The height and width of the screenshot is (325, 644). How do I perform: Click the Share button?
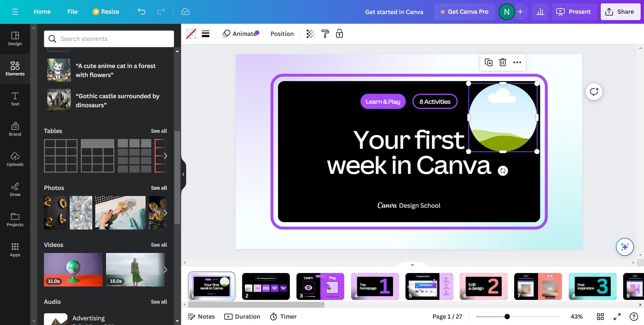click(x=620, y=12)
